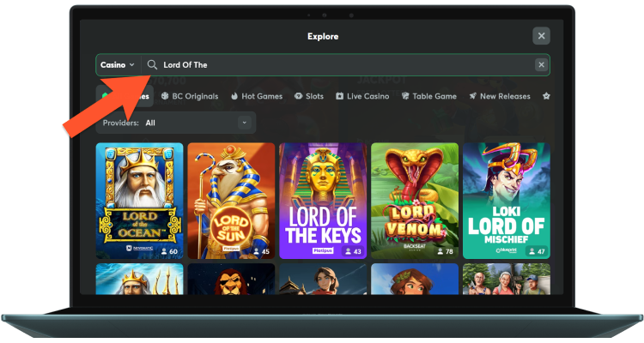Play the Loki Lord of Mischief game
This screenshot has height=343, width=644.
[507, 201]
